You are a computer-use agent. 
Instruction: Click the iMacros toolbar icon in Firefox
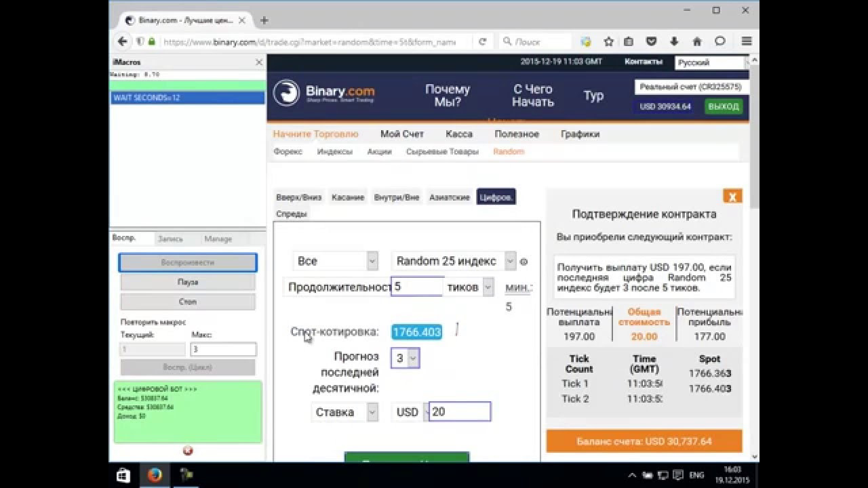(586, 41)
